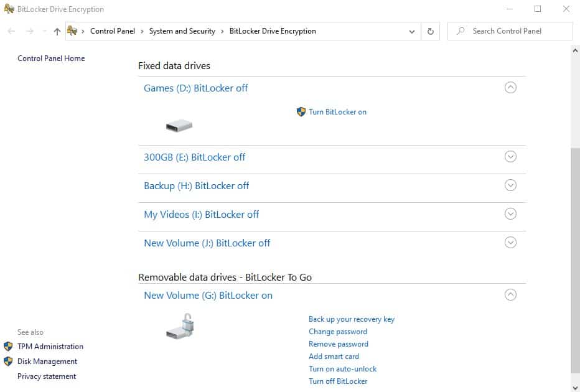The image size is (580, 392).
Task: Open the recent locations dropdown arrow
Action: click(44, 31)
